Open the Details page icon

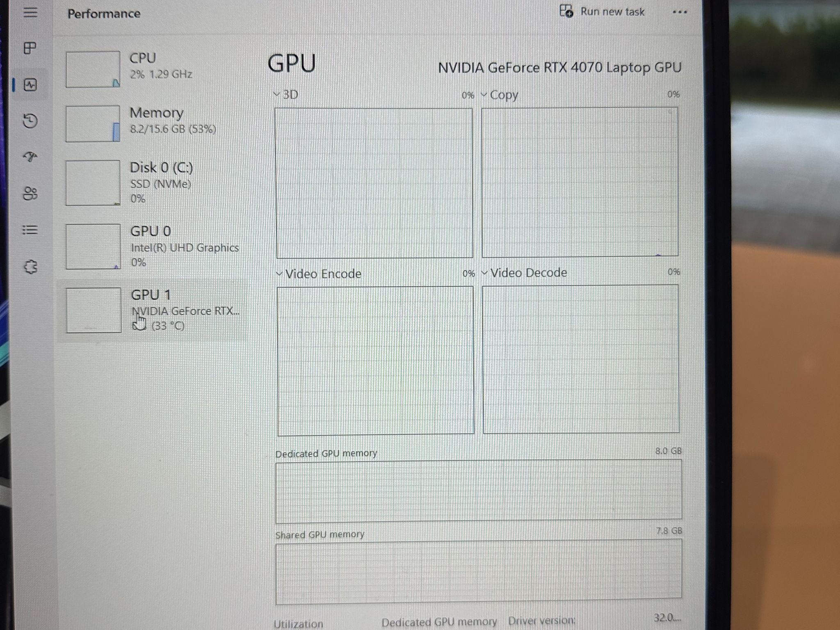click(30, 230)
